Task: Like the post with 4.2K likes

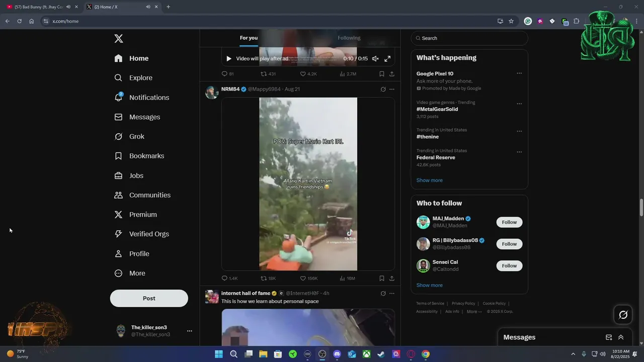Action: tap(308, 74)
